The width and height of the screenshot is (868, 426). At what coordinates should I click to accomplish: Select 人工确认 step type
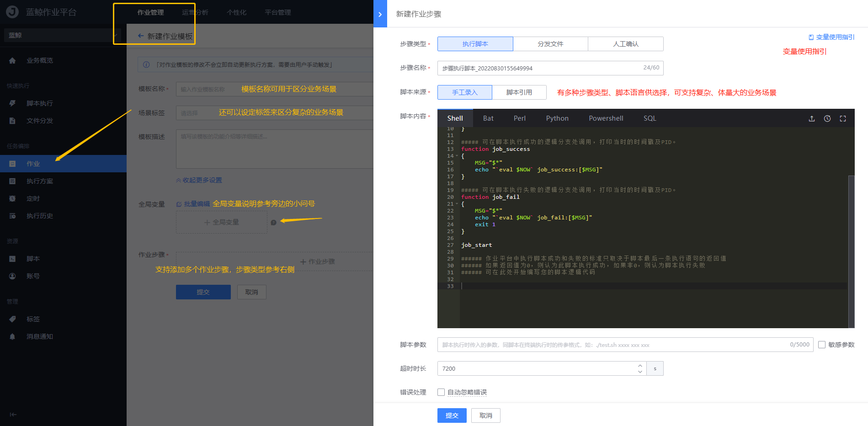(x=626, y=44)
